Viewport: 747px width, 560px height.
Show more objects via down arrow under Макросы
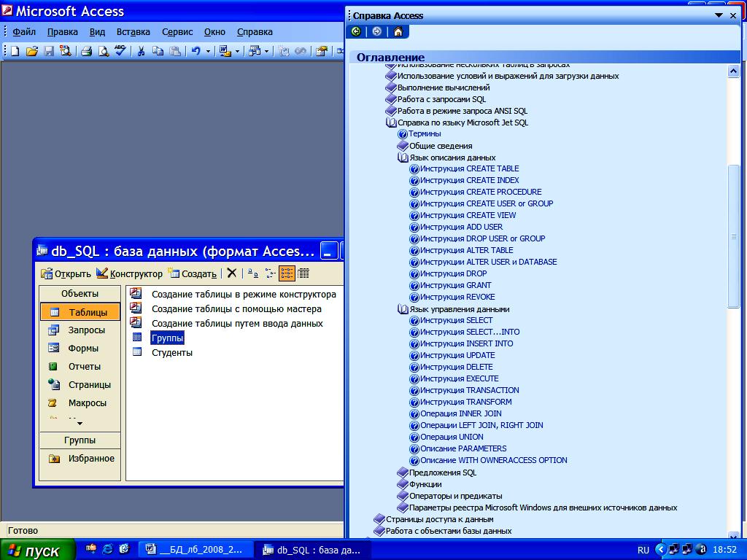point(80,424)
